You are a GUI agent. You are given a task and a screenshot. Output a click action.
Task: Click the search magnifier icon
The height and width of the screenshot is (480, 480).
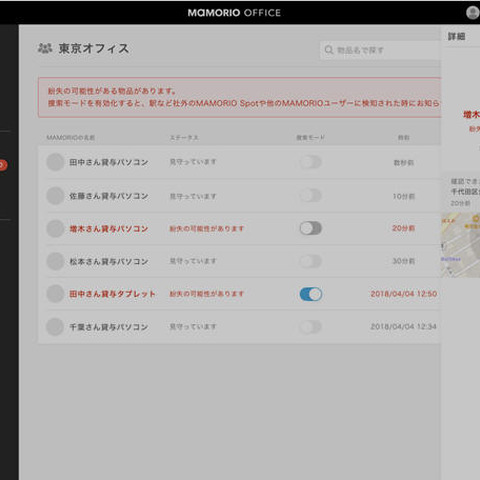329,50
